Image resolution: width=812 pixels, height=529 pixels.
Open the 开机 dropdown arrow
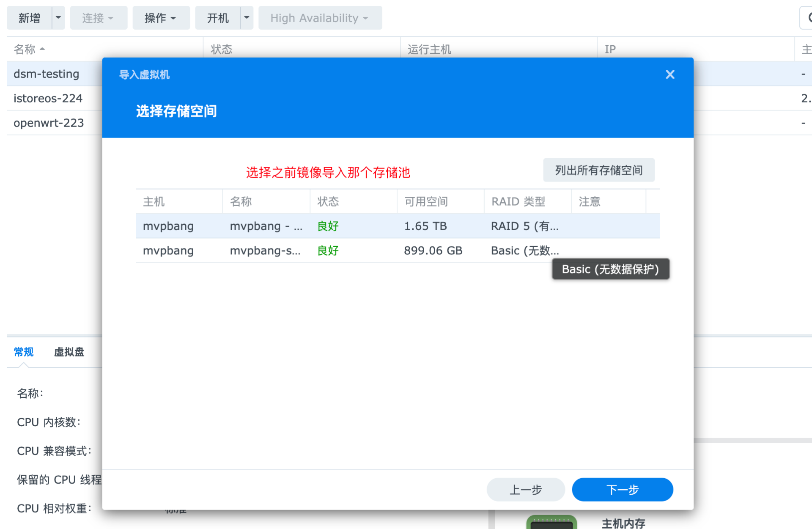point(247,18)
